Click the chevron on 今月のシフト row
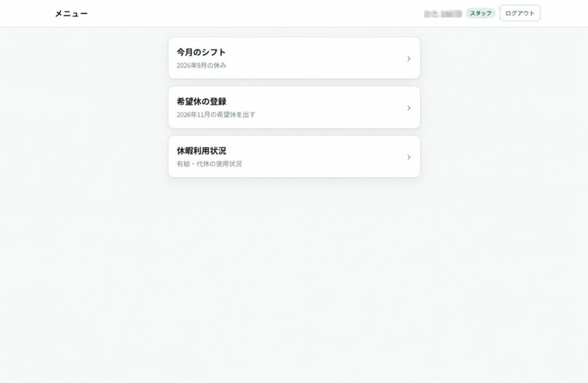This screenshot has height=383, width=588. click(409, 59)
